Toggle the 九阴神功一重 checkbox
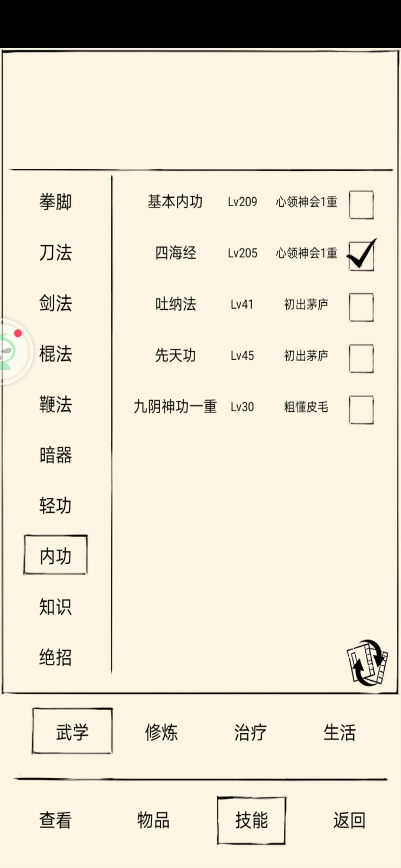 [361, 410]
